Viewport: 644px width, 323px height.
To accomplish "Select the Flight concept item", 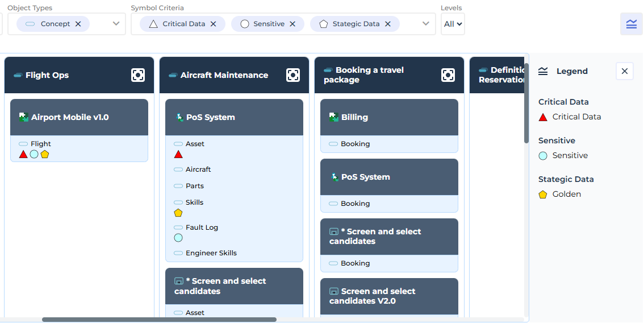I will (x=41, y=144).
